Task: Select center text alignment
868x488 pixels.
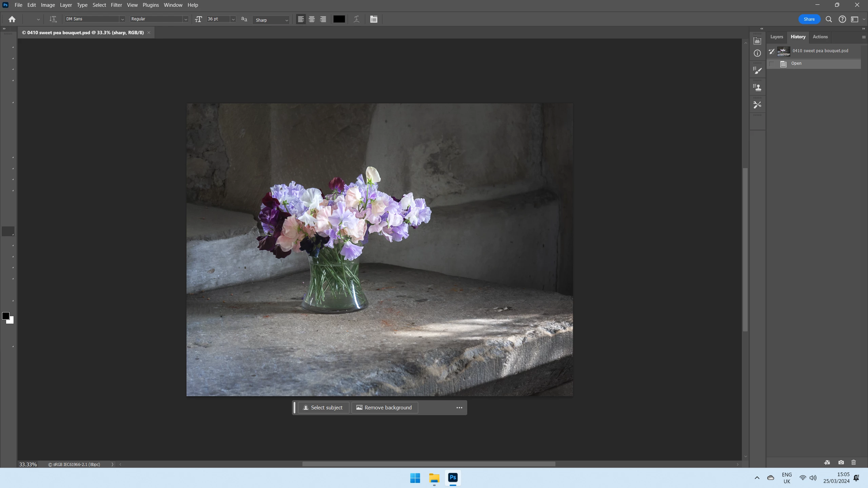Action: point(312,19)
